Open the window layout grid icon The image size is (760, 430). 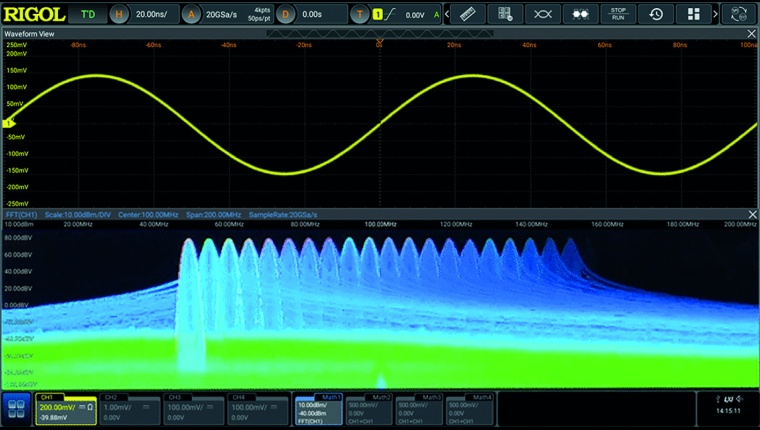pyautogui.click(x=694, y=14)
